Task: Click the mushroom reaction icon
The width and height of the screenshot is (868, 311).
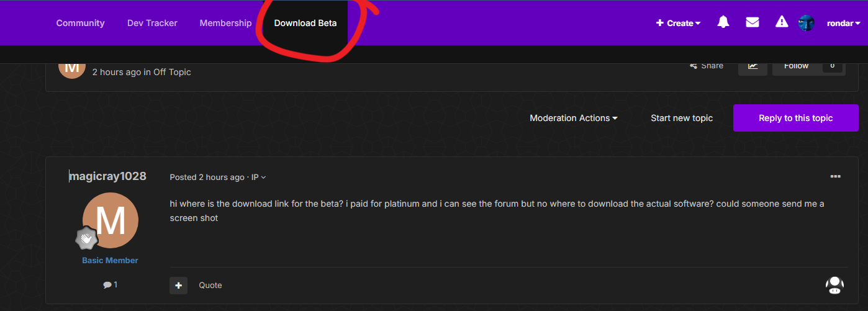Action: point(834,285)
